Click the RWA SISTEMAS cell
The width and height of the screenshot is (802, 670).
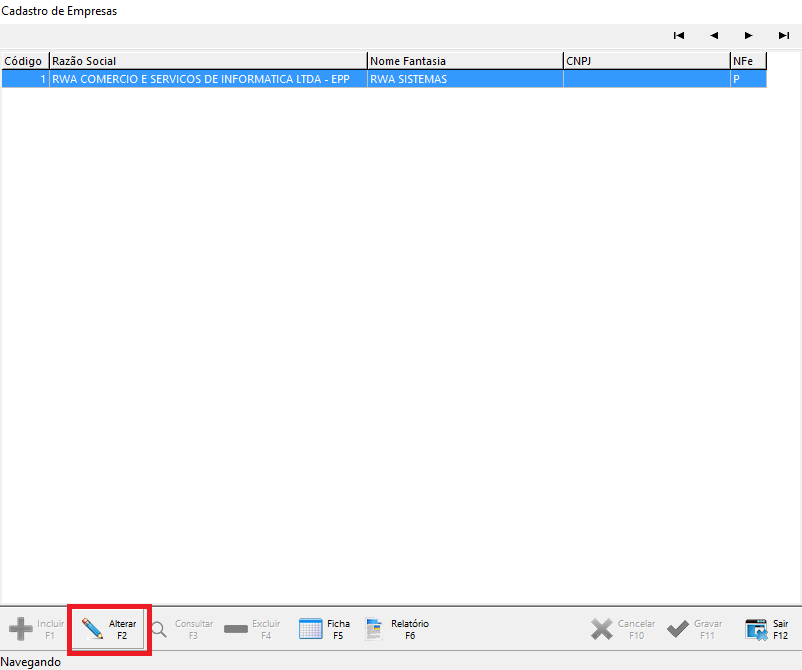pos(465,79)
